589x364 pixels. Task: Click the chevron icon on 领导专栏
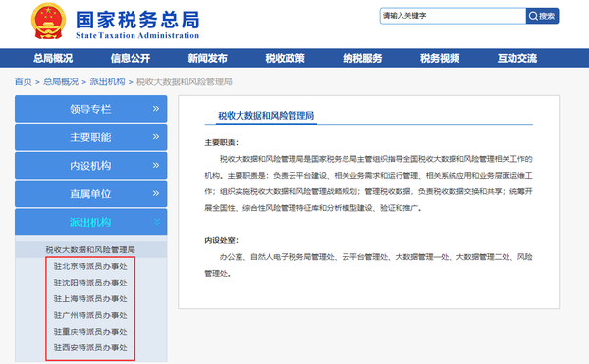click(x=156, y=109)
